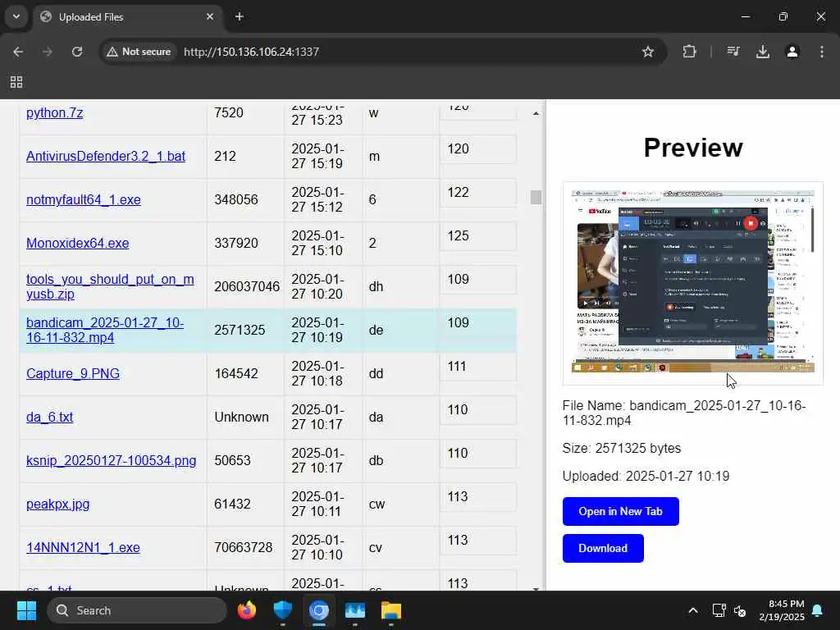This screenshot has width=840, height=630.
Task: Open the bandicam mp4 file link
Action: point(105,330)
